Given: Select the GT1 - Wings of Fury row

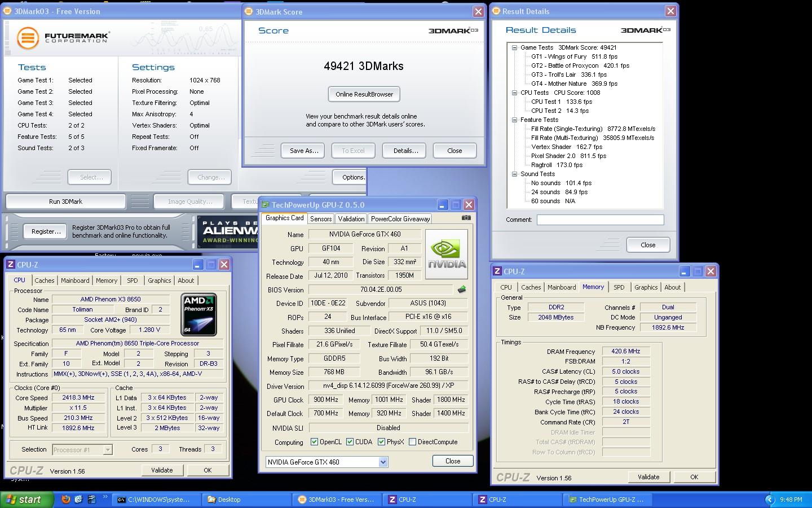Looking at the screenshot, I should point(574,56).
